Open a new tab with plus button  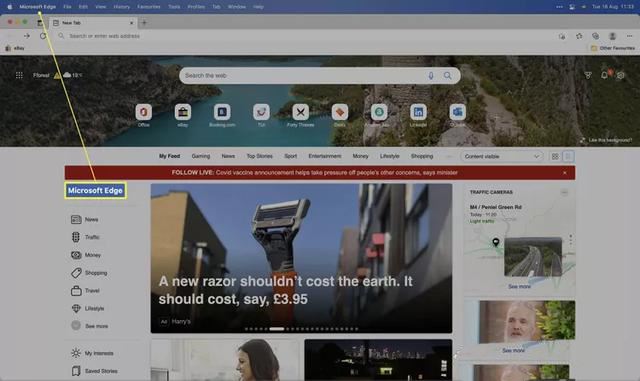144,23
